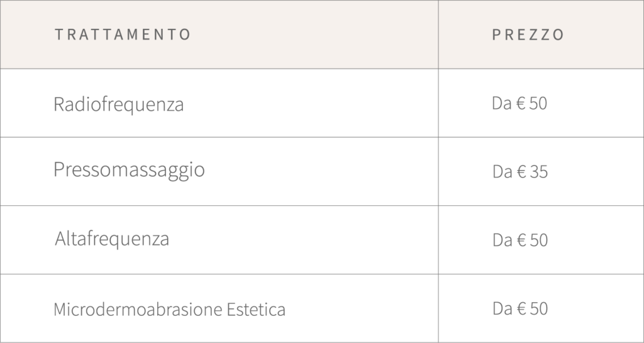
Task: Click the Altafrequenza treatment label
Action: (x=112, y=239)
